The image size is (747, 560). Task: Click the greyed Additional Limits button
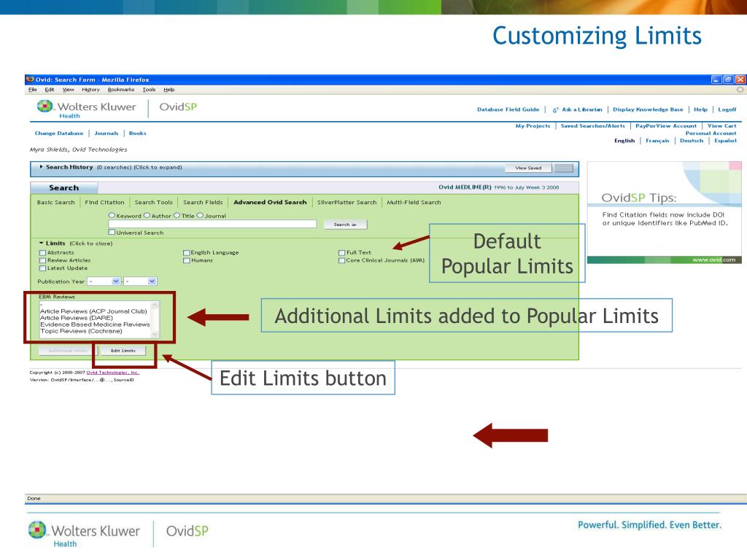(68, 351)
